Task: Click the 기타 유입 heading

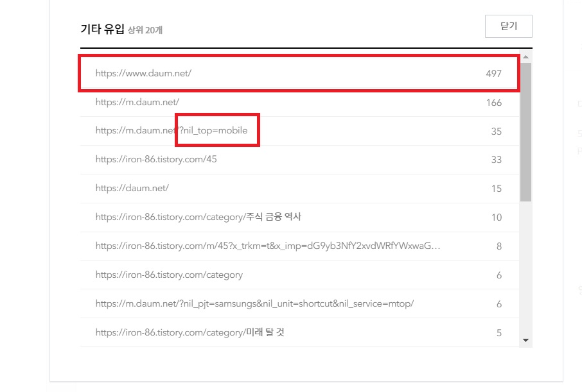Action: pos(102,29)
